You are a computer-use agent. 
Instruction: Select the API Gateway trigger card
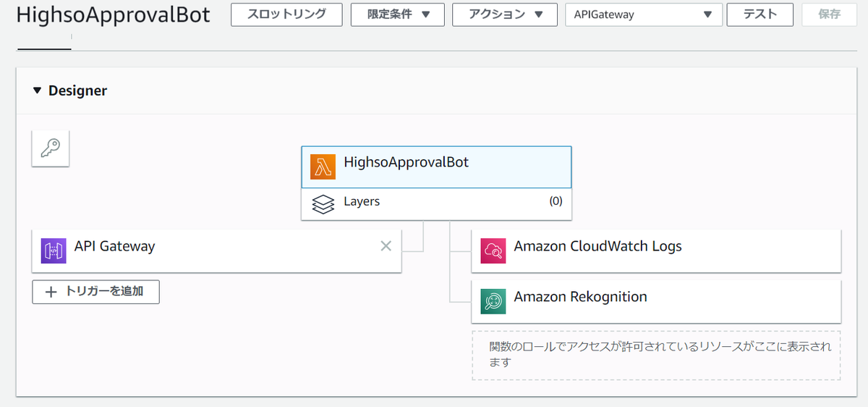pyautogui.click(x=217, y=251)
